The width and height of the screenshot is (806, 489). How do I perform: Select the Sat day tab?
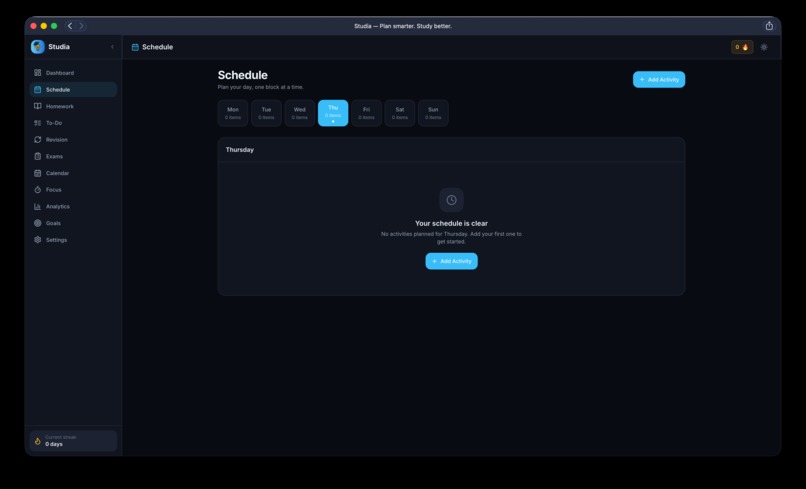[400, 113]
